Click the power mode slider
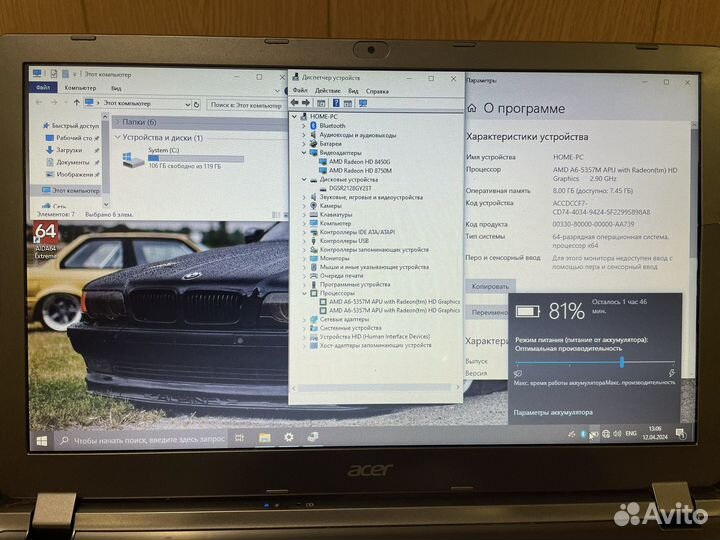The height and width of the screenshot is (540, 720). pyautogui.click(x=595, y=362)
